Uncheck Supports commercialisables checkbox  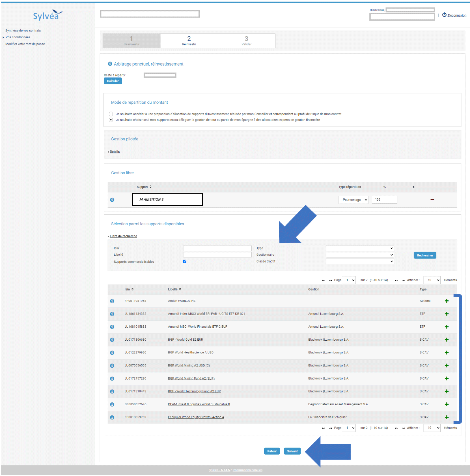click(x=185, y=261)
